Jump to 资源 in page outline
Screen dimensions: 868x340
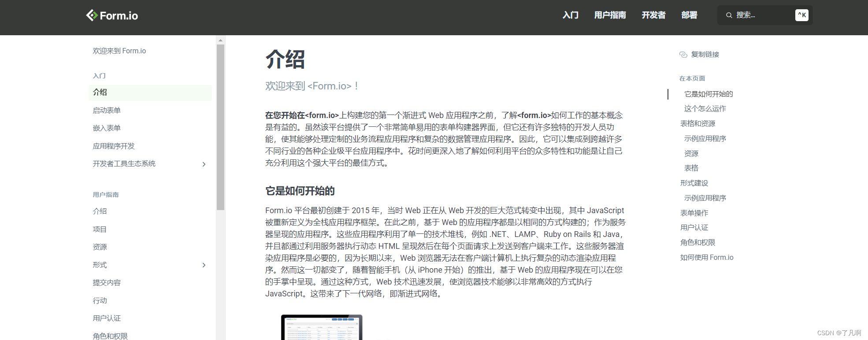click(x=691, y=154)
